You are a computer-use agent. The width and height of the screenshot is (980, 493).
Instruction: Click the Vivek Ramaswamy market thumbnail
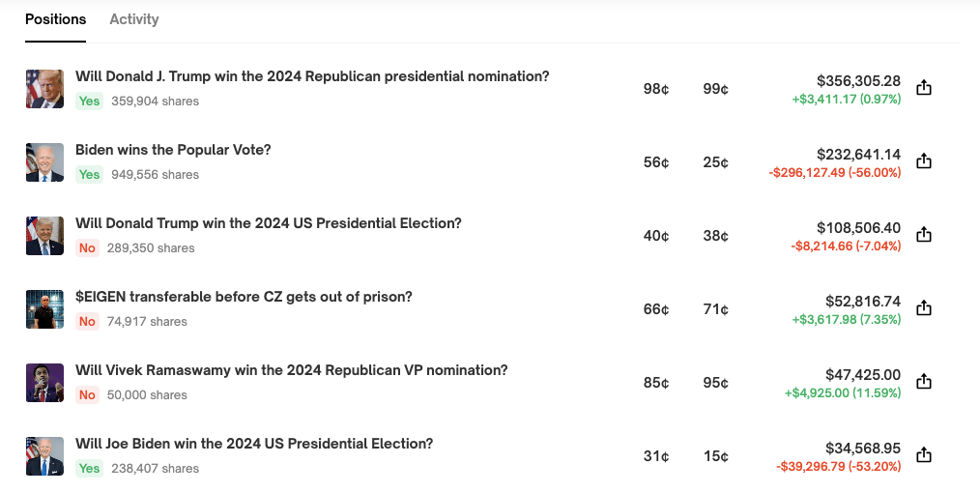coord(44,383)
